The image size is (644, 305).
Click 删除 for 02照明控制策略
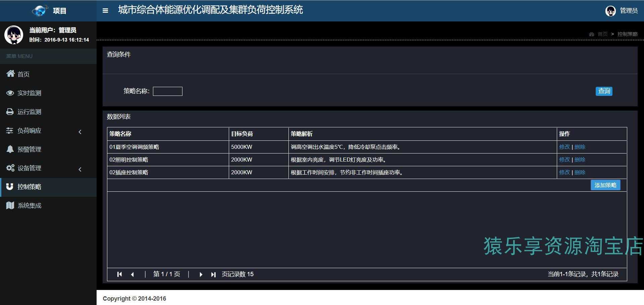[x=580, y=160]
